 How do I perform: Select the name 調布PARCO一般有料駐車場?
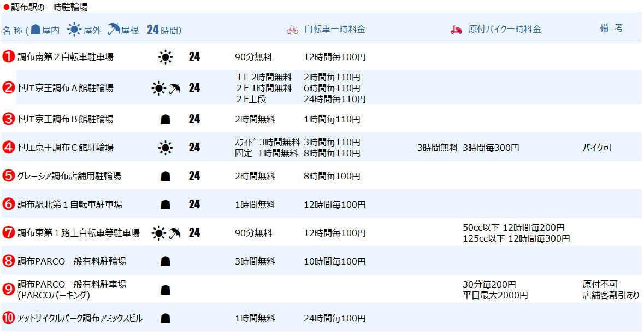point(72,284)
